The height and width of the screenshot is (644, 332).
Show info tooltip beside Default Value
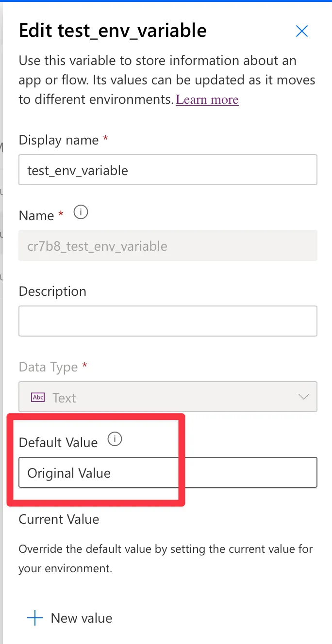[115, 440]
